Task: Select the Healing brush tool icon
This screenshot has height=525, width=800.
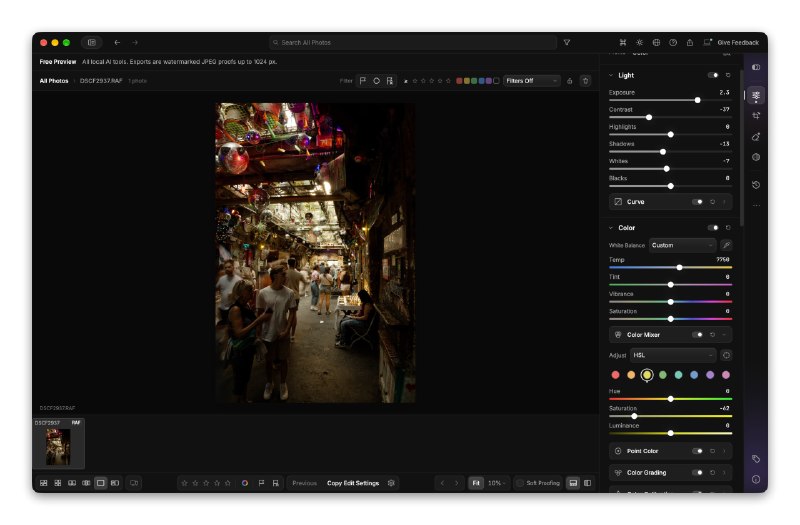Action: click(756, 137)
